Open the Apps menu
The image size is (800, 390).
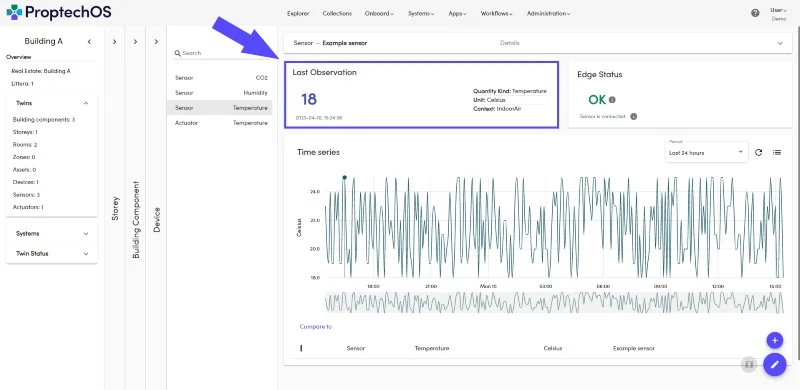tap(457, 14)
